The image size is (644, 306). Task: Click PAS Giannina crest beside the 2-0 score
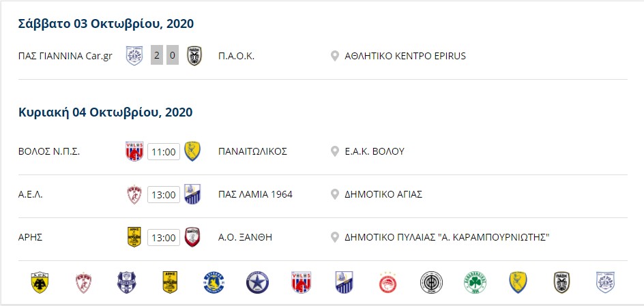134,56
